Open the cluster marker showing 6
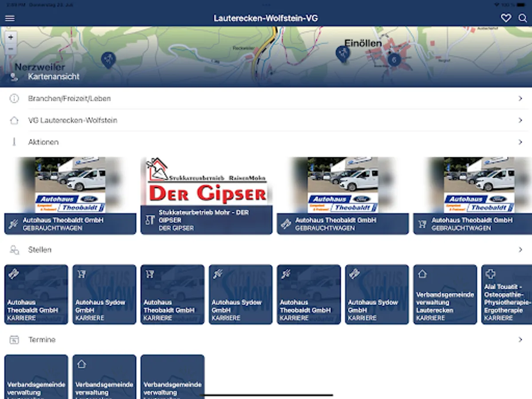Viewport: 532px width, 399px height. (394, 59)
